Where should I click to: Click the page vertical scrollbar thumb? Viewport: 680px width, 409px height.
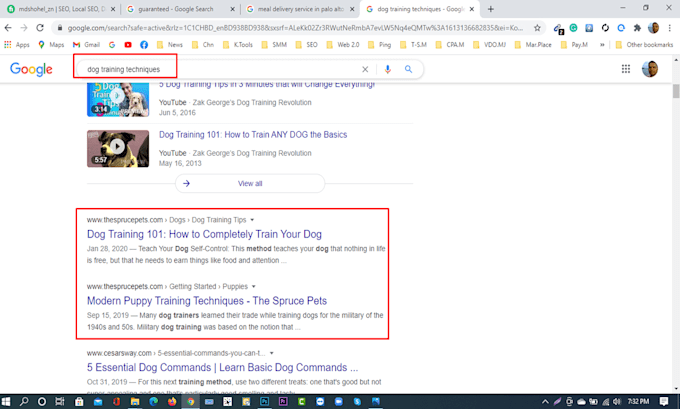tap(676, 92)
